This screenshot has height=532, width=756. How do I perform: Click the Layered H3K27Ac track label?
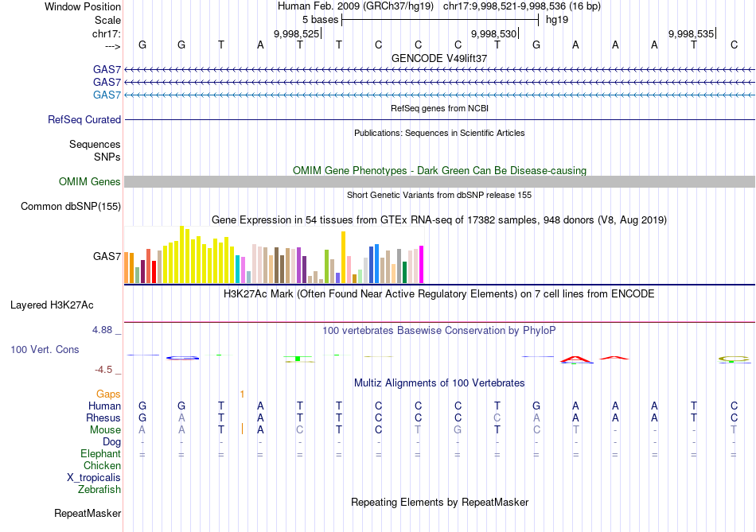click(52, 305)
